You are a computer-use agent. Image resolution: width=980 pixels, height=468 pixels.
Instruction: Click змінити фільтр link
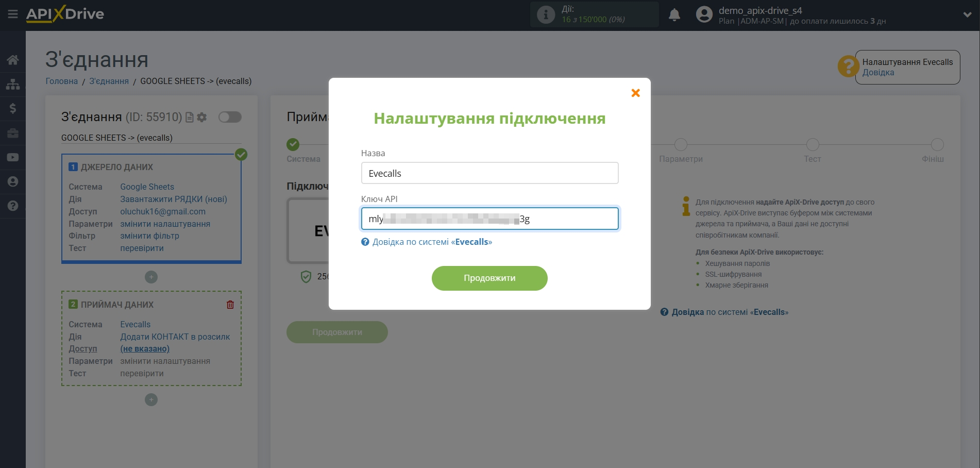click(149, 236)
